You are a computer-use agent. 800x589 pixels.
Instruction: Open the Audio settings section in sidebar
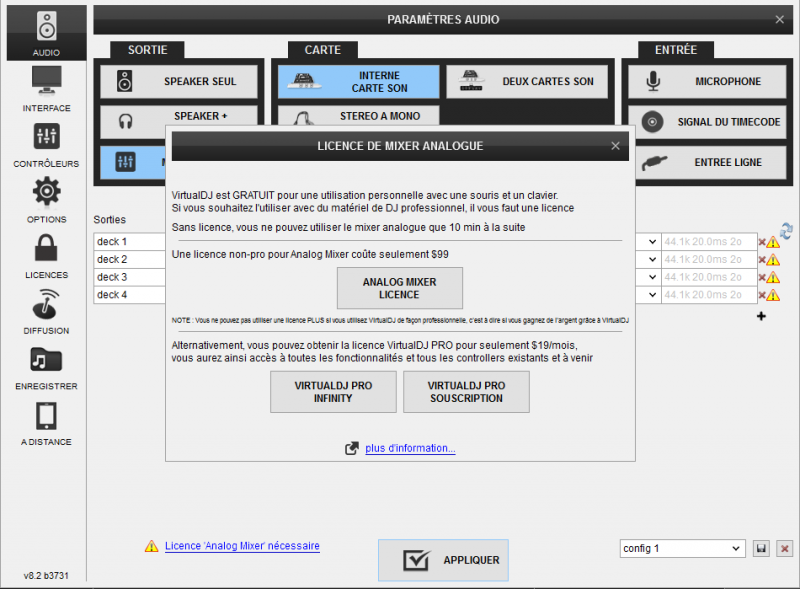tap(46, 33)
